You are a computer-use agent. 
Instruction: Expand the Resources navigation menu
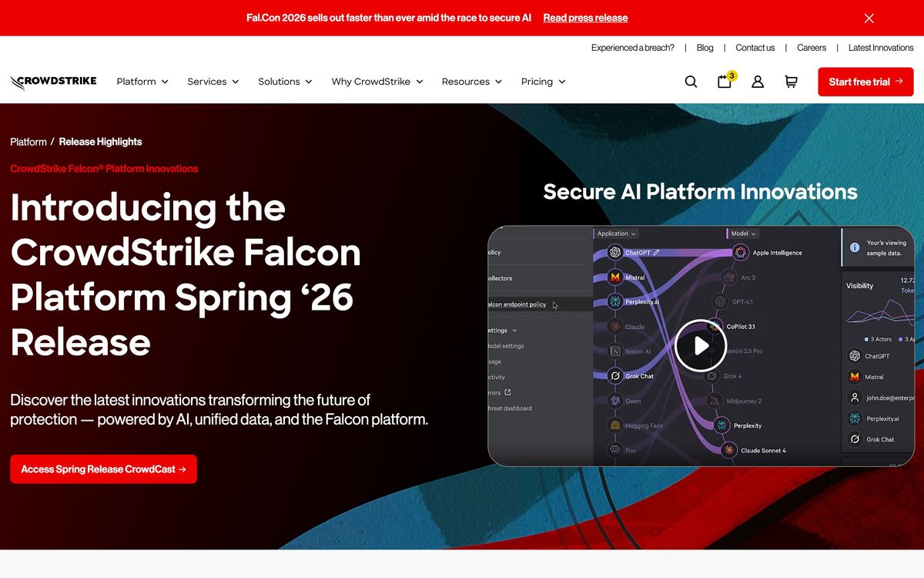tap(472, 82)
